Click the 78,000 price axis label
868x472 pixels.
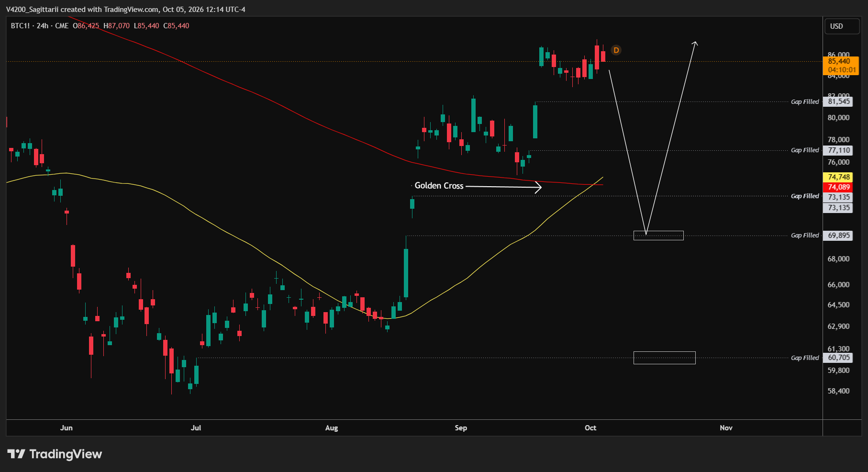(x=838, y=140)
